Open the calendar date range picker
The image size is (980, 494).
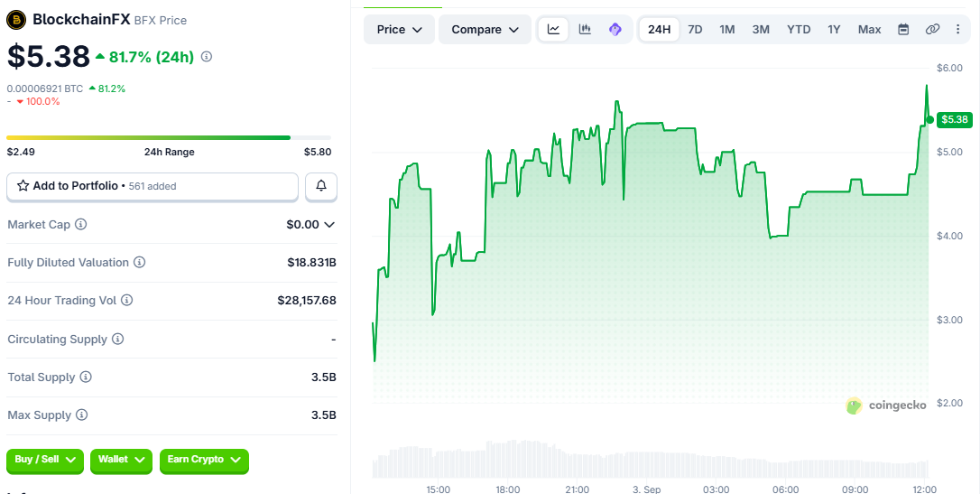(903, 30)
